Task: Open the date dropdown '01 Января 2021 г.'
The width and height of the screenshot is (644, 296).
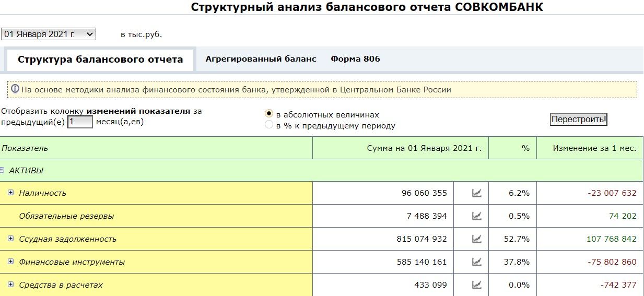Action: (x=49, y=34)
